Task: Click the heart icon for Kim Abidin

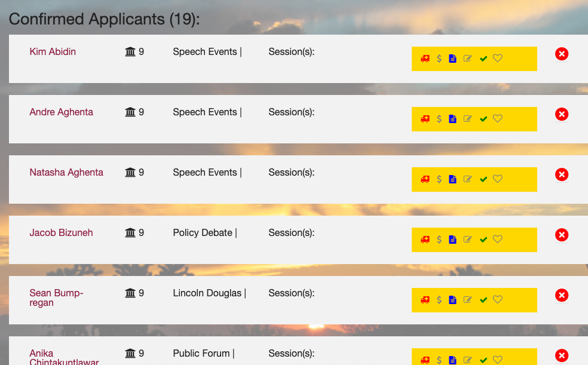Action: coord(498,58)
